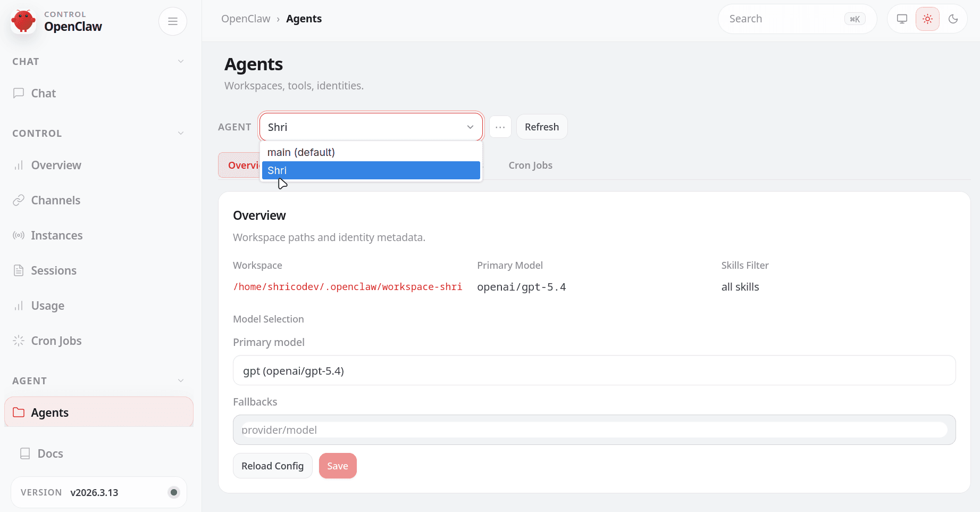
Task: Click the version status dot indicator
Action: click(174, 492)
